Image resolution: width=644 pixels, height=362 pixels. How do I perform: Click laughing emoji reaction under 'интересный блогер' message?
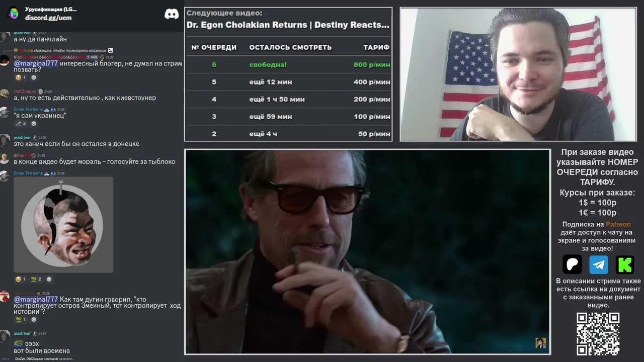pos(21,77)
